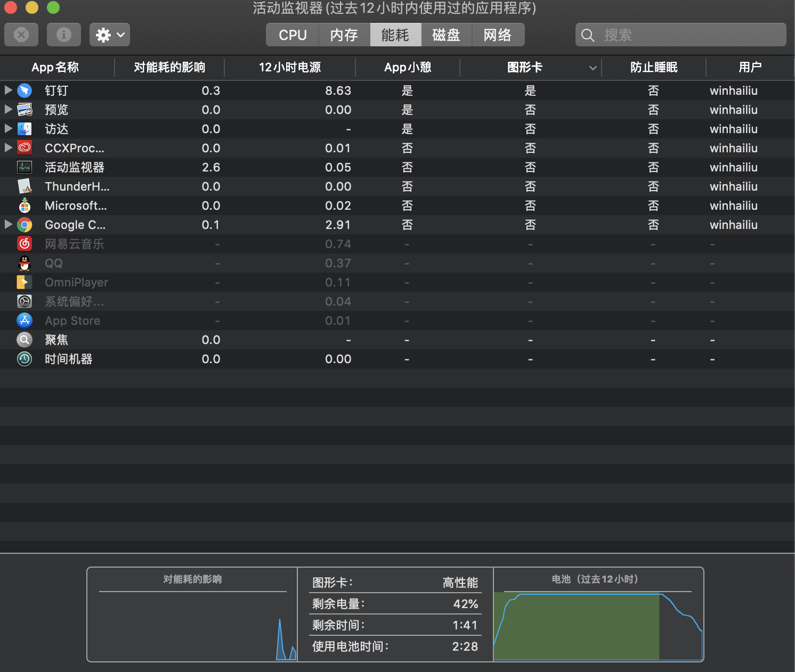Expand the 预览 disclosure triangle

pyautogui.click(x=8, y=109)
